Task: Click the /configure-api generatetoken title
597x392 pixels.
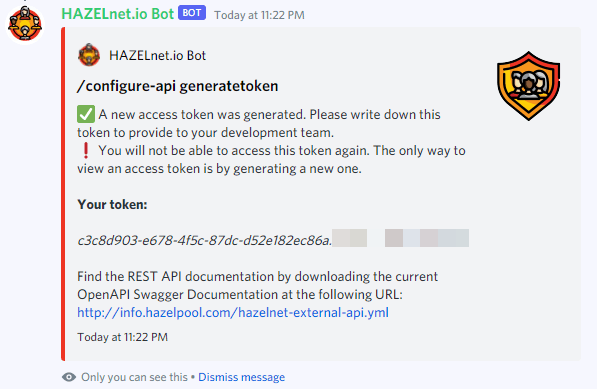Action: [x=177, y=86]
